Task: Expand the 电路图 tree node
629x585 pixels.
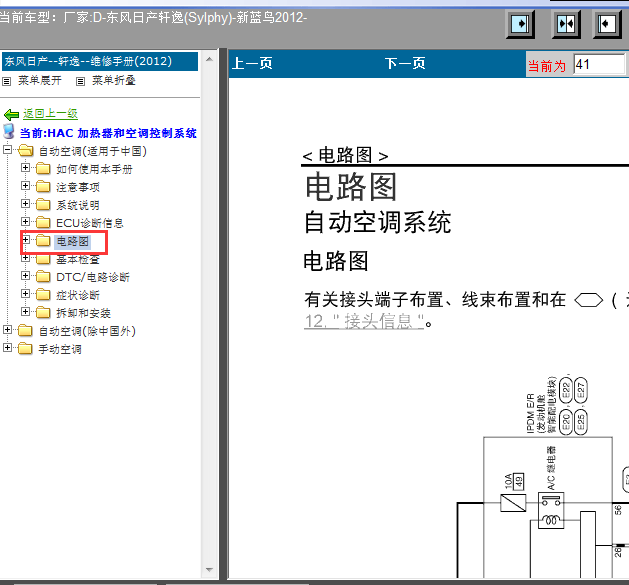Action: (x=25, y=240)
